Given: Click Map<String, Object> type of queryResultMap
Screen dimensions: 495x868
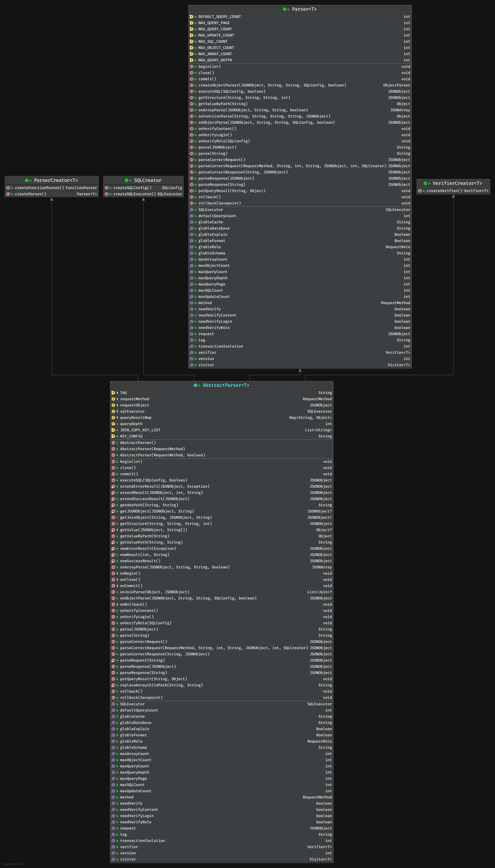Looking at the screenshot, I should (310, 418).
